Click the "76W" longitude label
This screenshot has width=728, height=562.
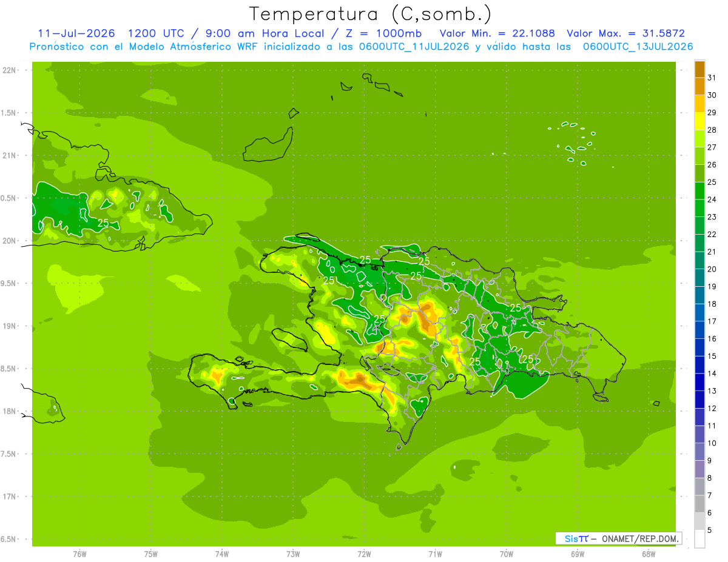(x=79, y=554)
